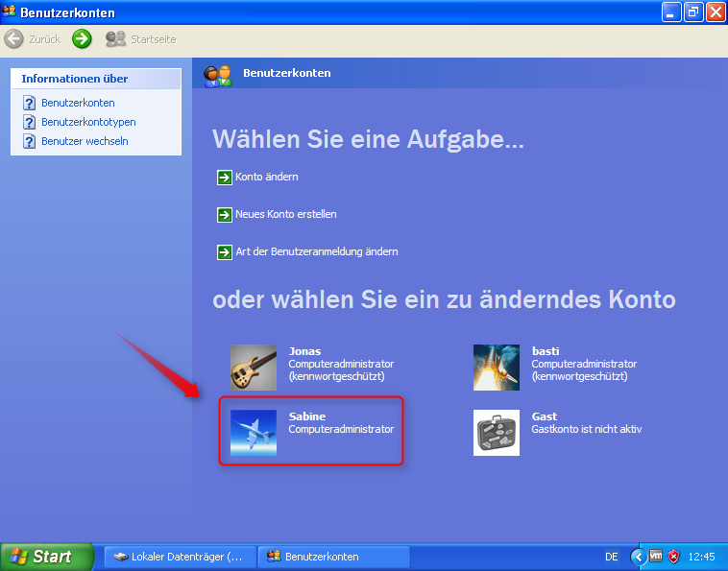Screen dimensions: 728x571
Task: Open the Windows Start menu
Action: 46,557
